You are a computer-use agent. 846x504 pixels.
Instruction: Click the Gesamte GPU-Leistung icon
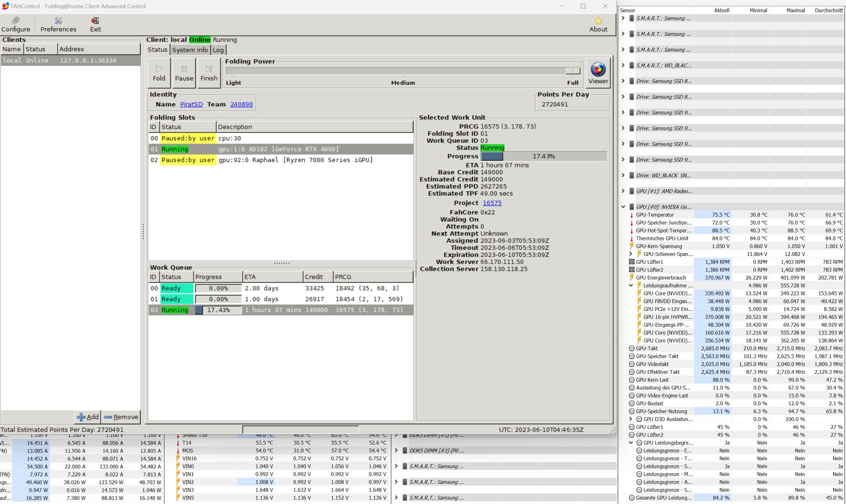tap(632, 497)
